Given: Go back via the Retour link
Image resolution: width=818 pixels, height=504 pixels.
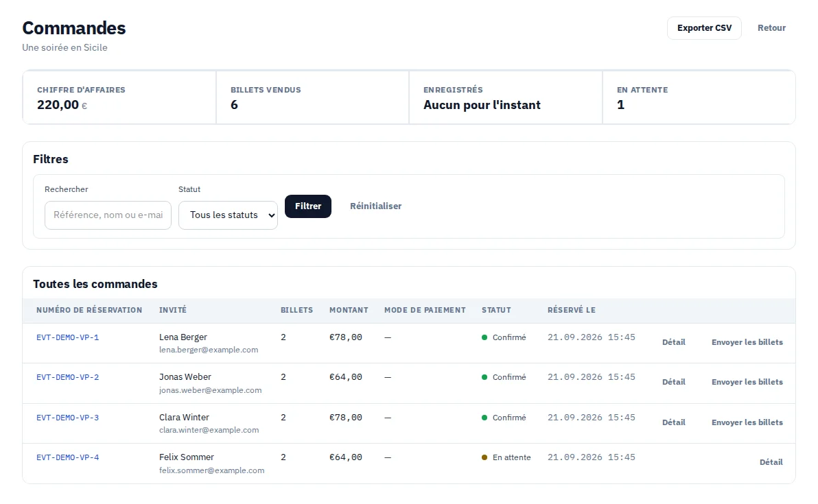Looking at the screenshot, I should 771,28.
